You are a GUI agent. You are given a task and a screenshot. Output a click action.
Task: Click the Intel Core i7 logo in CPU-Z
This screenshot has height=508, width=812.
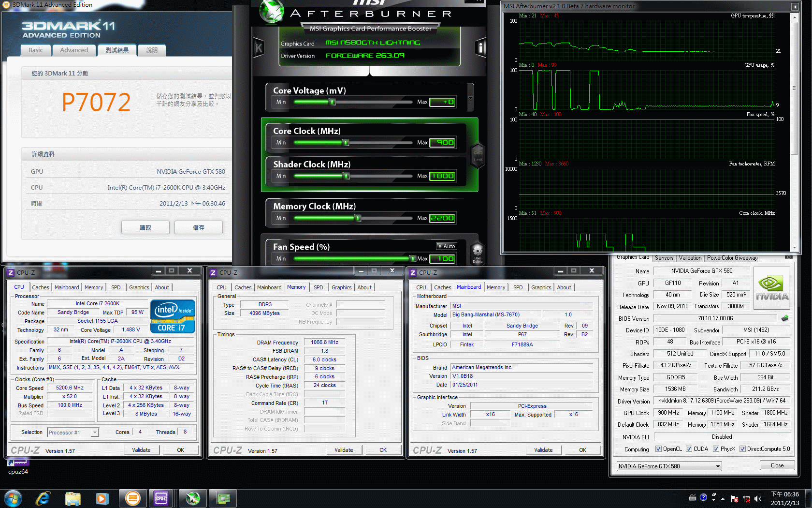click(x=173, y=316)
